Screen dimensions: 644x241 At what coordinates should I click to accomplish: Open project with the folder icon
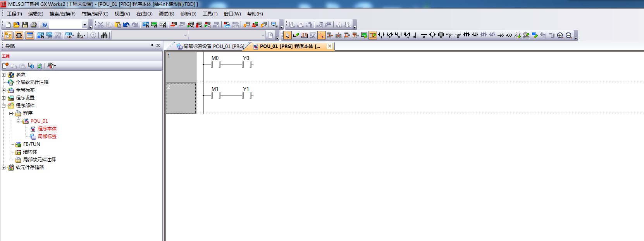point(17,25)
